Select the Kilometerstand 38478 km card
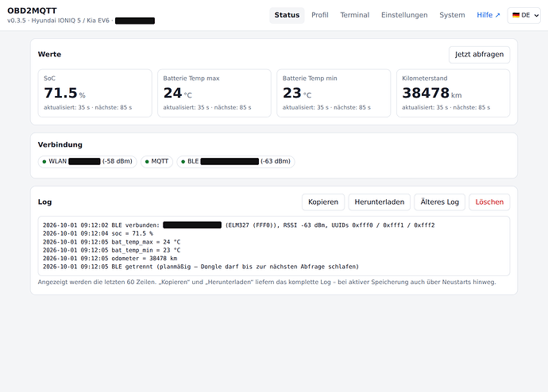The height and width of the screenshot is (392, 548). [453, 93]
